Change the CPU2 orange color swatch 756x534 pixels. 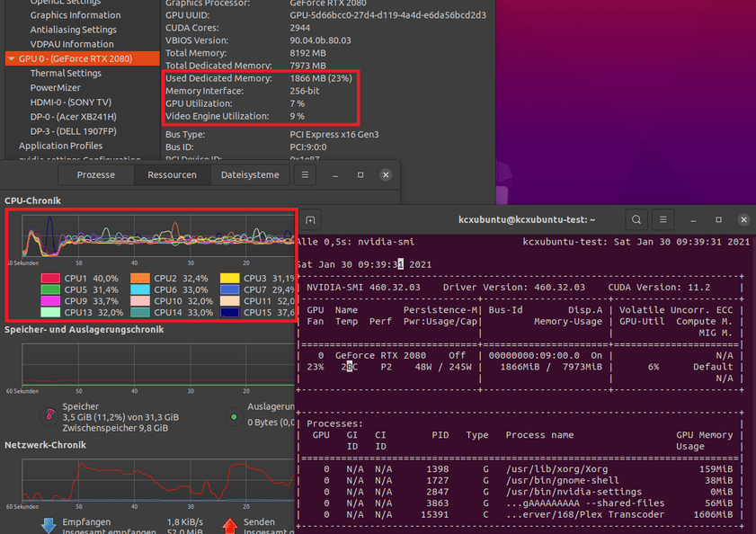[140, 279]
